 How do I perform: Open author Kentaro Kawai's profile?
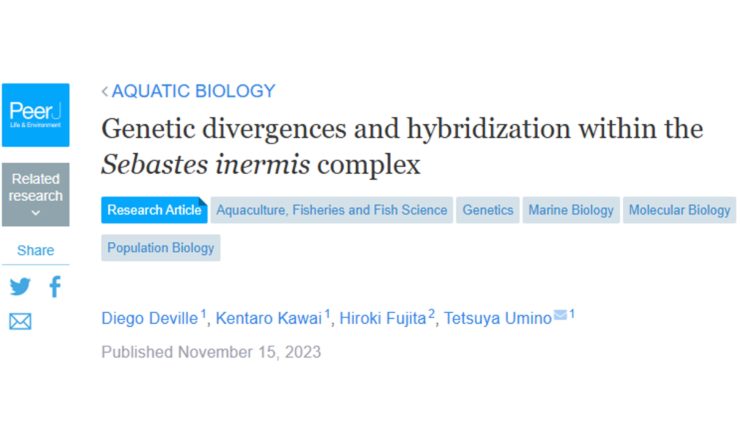pos(268,318)
